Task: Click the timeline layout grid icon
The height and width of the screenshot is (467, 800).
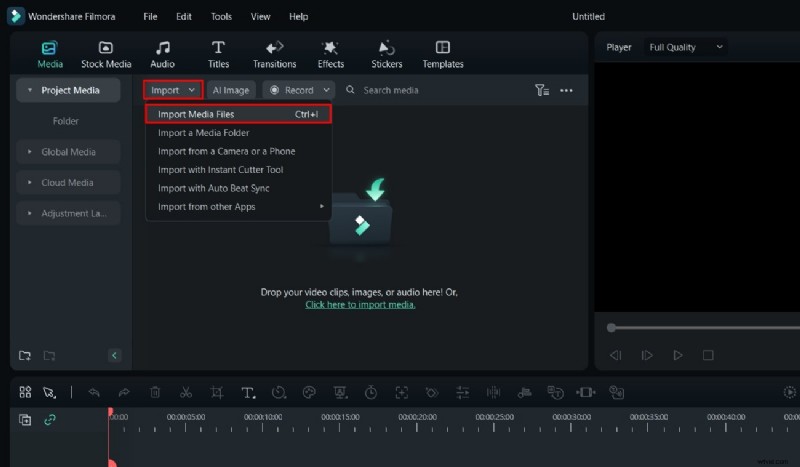Action: click(25, 392)
